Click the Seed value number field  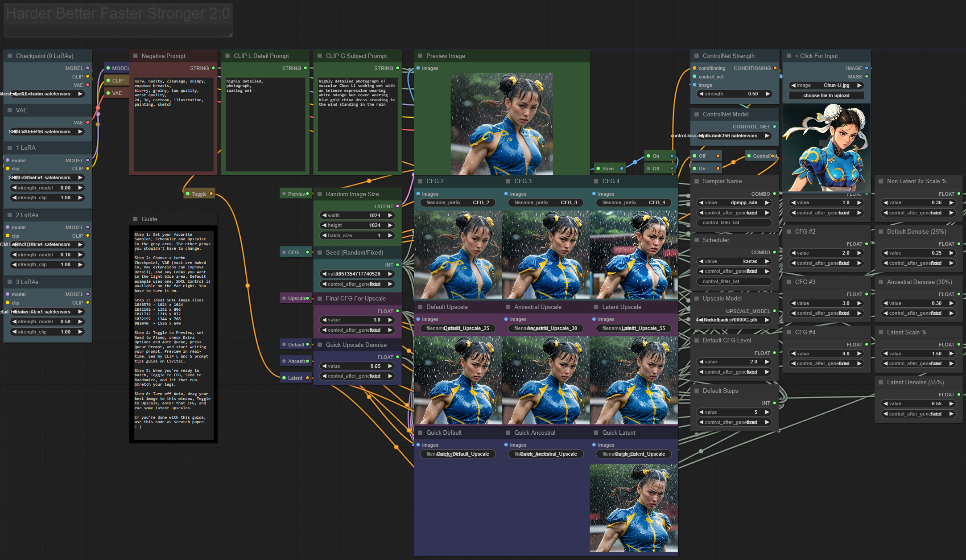click(x=357, y=274)
